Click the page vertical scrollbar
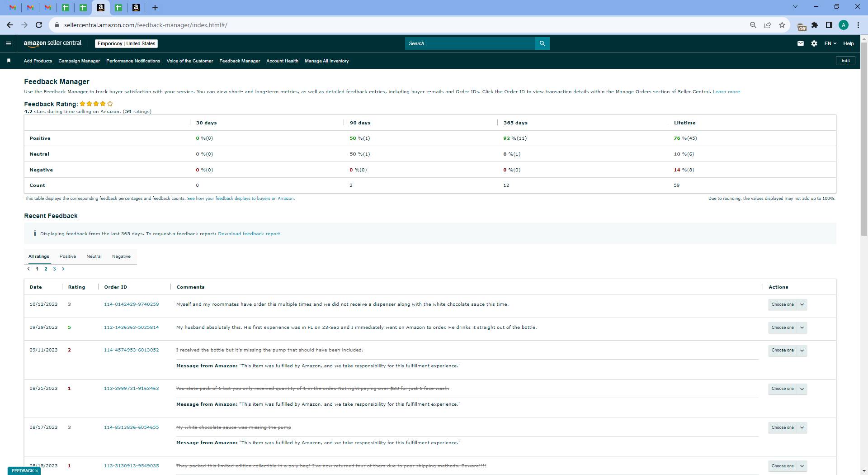 [x=864, y=140]
